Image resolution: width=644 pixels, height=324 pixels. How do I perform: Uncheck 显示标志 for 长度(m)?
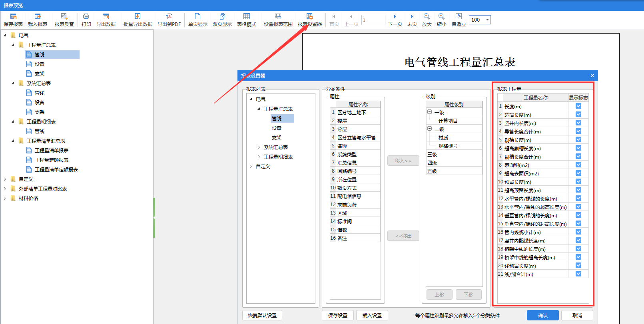[x=578, y=106]
